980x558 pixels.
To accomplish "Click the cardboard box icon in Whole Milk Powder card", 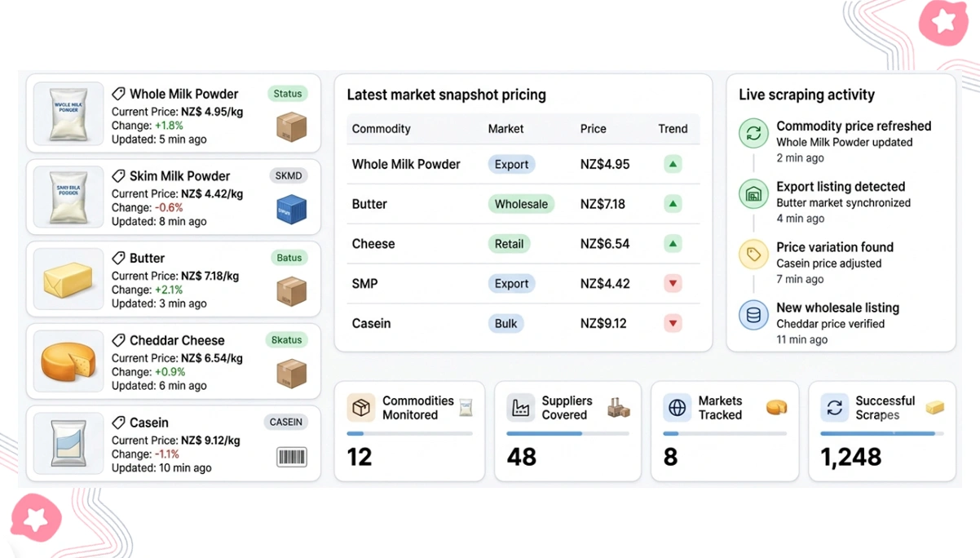I will (x=291, y=126).
